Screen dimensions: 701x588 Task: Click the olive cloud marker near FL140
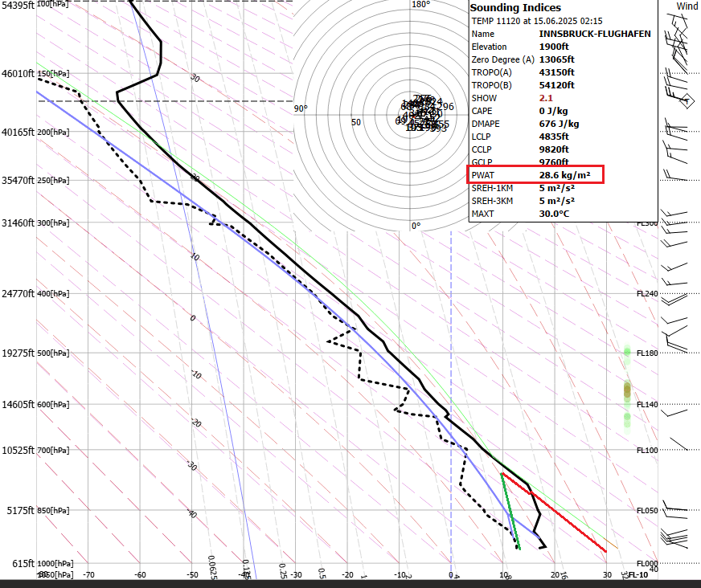pos(628,390)
